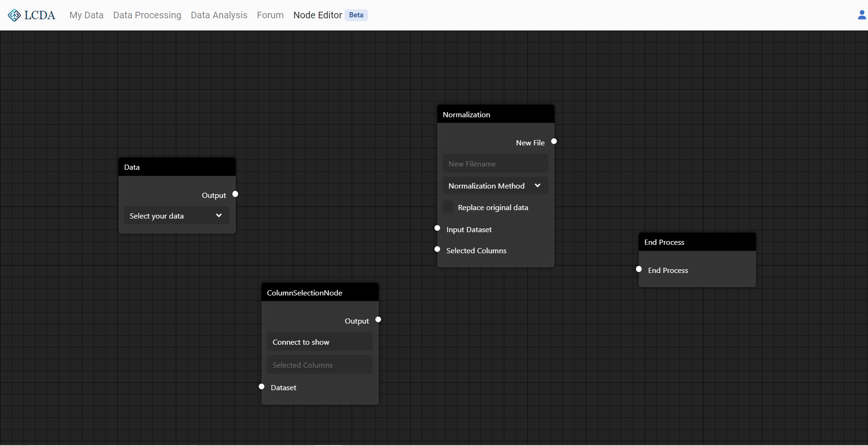Click the Input Dataset port connector
The image size is (868, 446).
click(437, 228)
